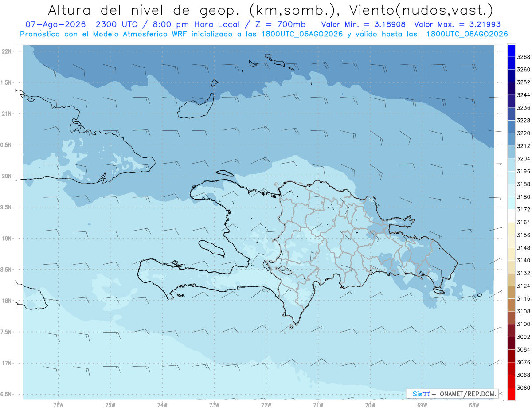Select the date text '07-Ago-2026'
This screenshot has height=411, width=532.
pos(55,24)
